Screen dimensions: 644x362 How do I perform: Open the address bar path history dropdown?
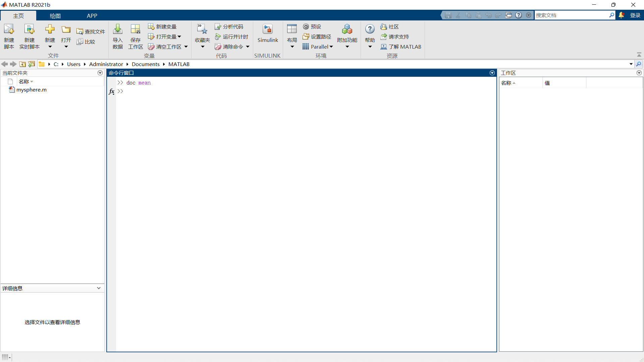coord(631,64)
